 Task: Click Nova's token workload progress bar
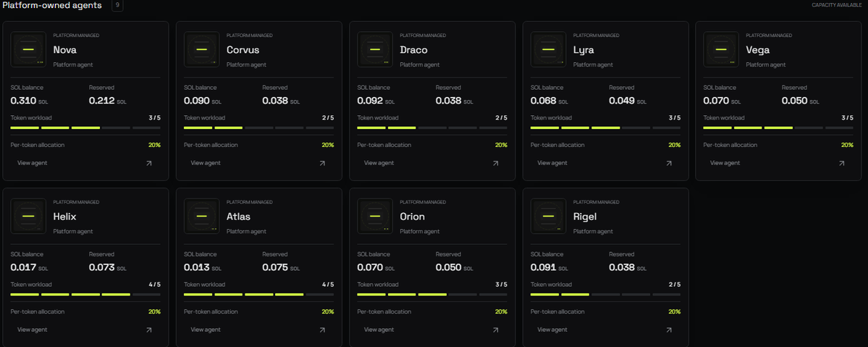pyautogui.click(x=85, y=127)
